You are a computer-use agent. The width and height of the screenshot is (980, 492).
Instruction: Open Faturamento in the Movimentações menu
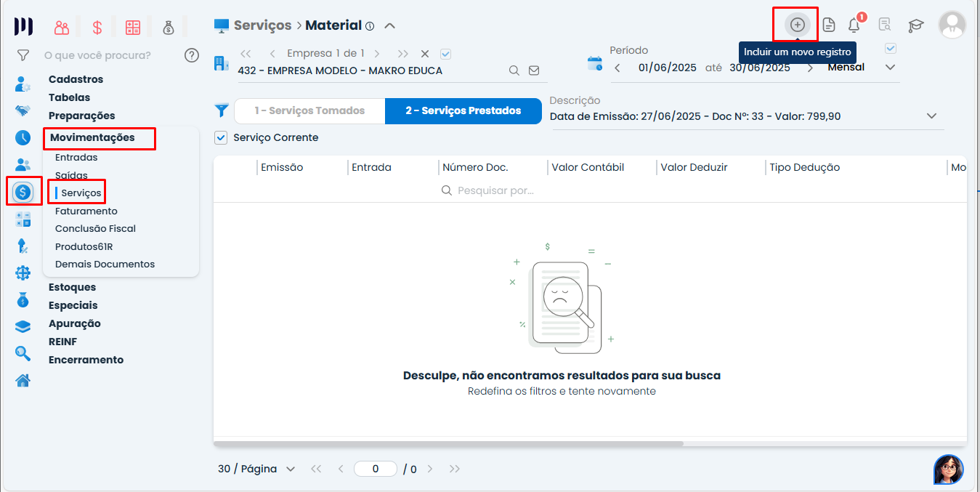[86, 211]
